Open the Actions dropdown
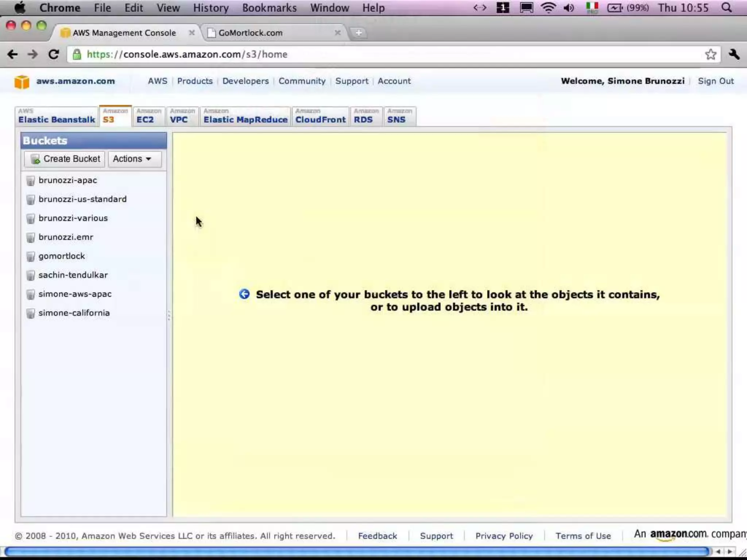Viewport: 747px width, 560px height. point(134,159)
